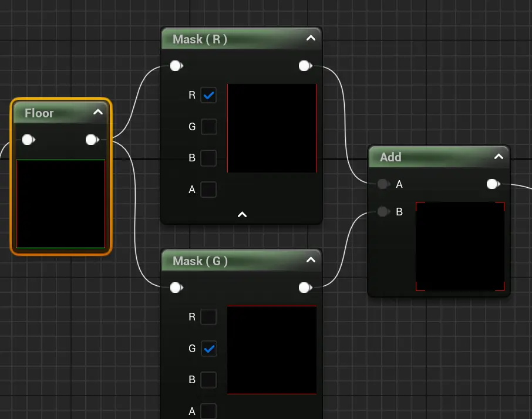
Task: Click the Add node A input pin
Action: [383, 184]
